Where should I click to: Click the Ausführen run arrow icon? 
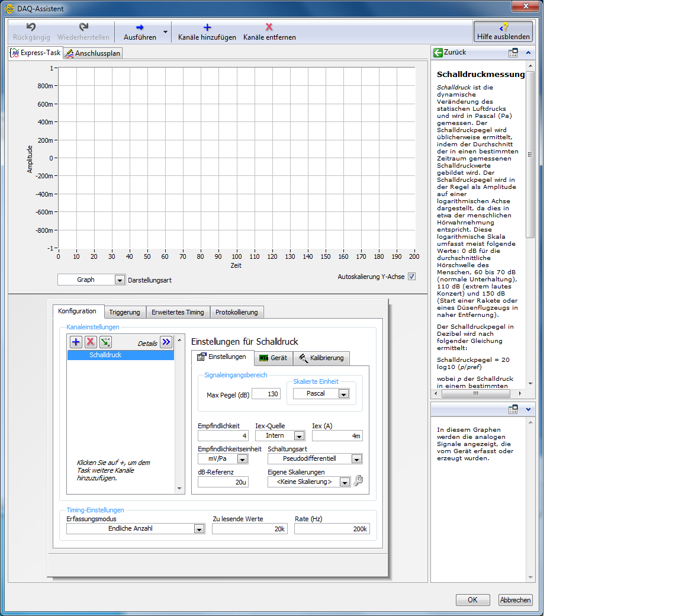[x=140, y=27]
